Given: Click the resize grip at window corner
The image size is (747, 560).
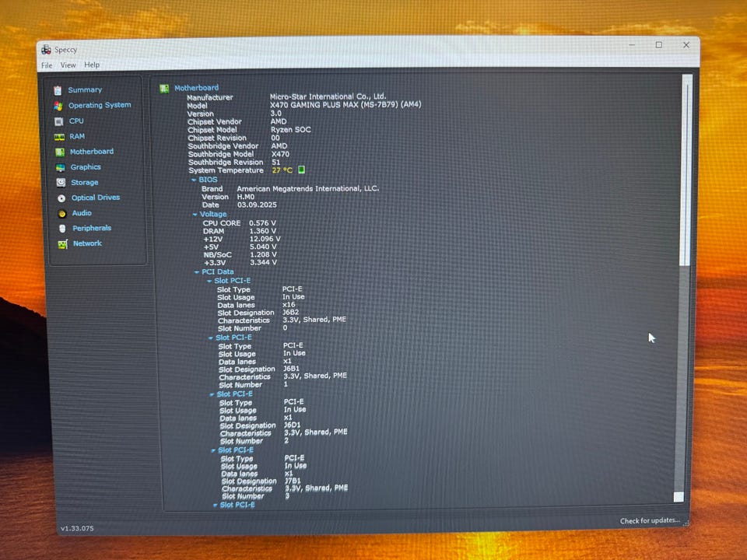Looking at the screenshot, I should (686, 523).
